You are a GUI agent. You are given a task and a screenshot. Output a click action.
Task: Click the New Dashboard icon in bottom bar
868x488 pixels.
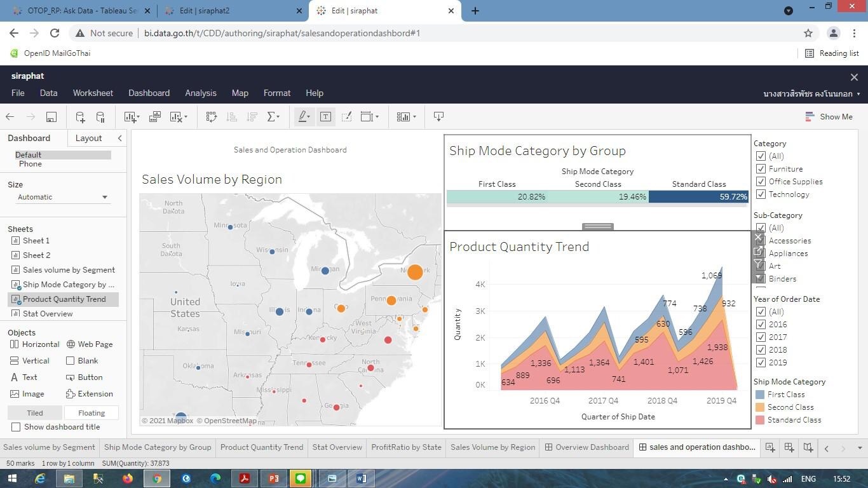pyautogui.click(x=789, y=447)
